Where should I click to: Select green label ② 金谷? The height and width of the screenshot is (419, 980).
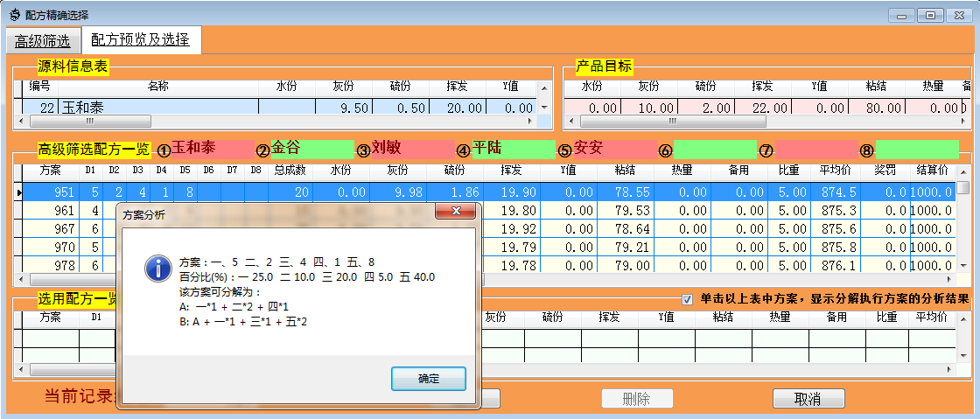point(312,149)
